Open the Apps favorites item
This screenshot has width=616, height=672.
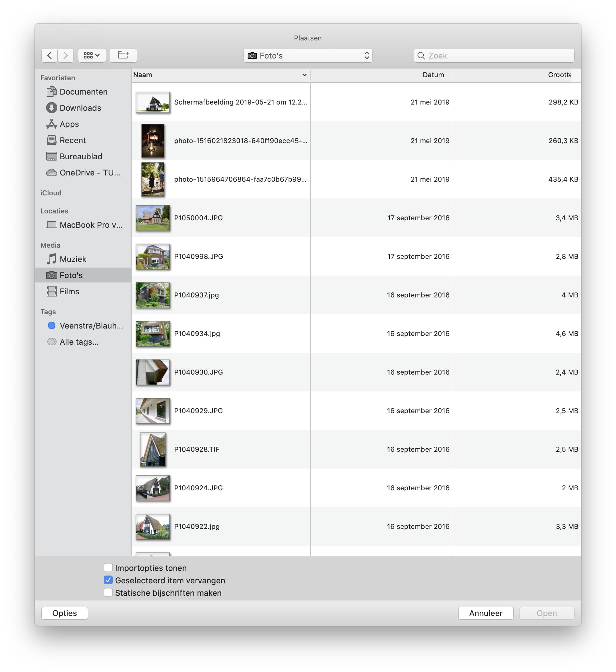[x=69, y=124]
